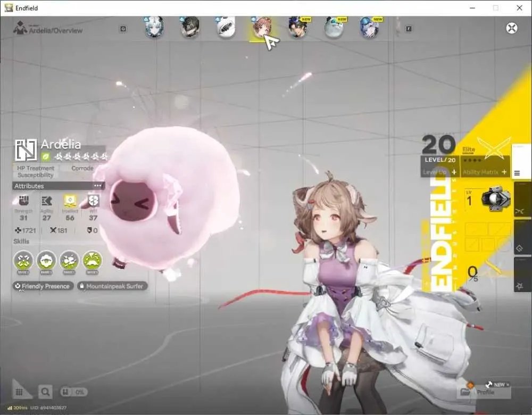Select the highlighted Ardelia portrait in the roster
This screenshot has height=415, width=532.
262,27
